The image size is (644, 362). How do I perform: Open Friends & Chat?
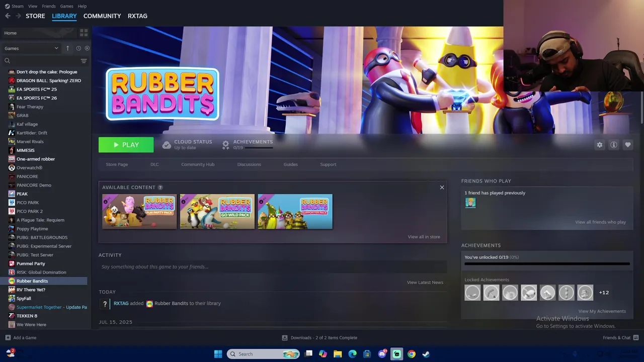coord(620,338)
